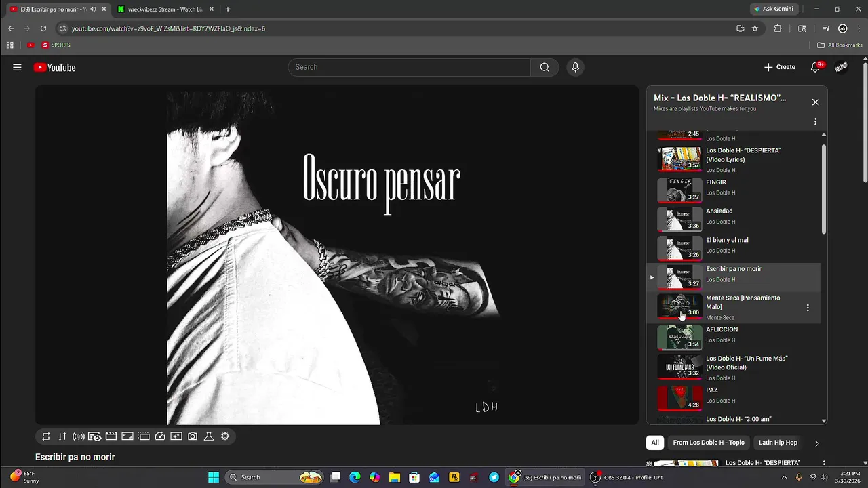Image resolution: width=868 pixels, height=488 pixels.
Task: Select the Latin Hip Hop chip
Action: pyautogui.click(x=778, y=443)
